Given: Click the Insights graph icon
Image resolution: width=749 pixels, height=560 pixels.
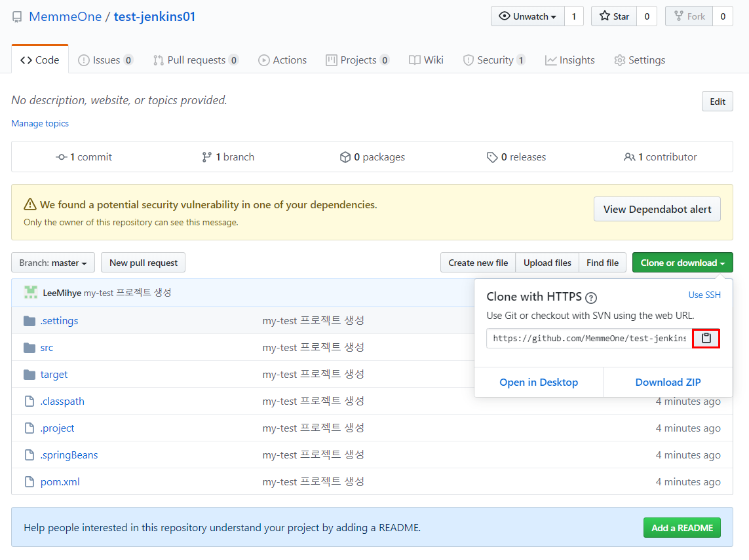Looking at the screenshot, I should [550, 60].
